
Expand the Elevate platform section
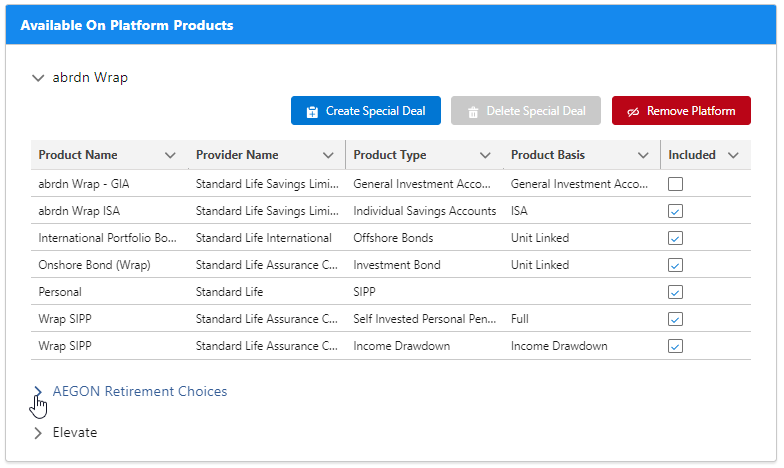click(x=39, y=433)
